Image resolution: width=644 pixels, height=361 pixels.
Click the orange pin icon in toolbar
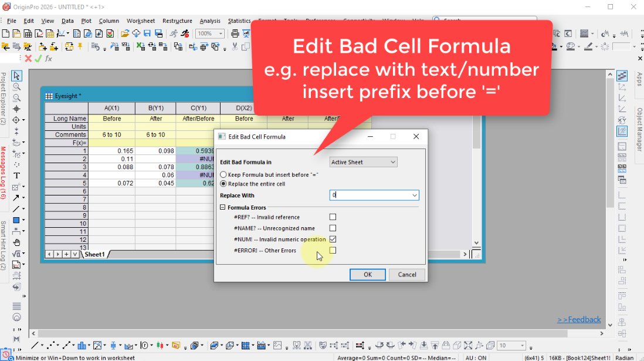(x=80, y=46)
